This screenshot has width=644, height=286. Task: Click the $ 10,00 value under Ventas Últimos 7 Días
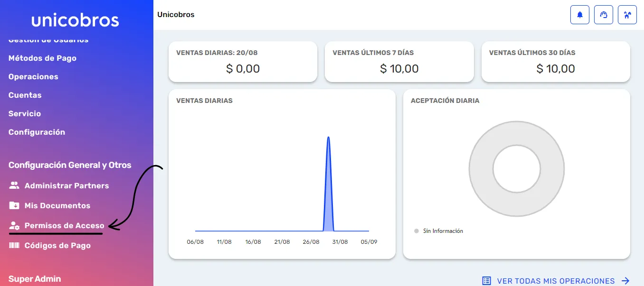399,69
